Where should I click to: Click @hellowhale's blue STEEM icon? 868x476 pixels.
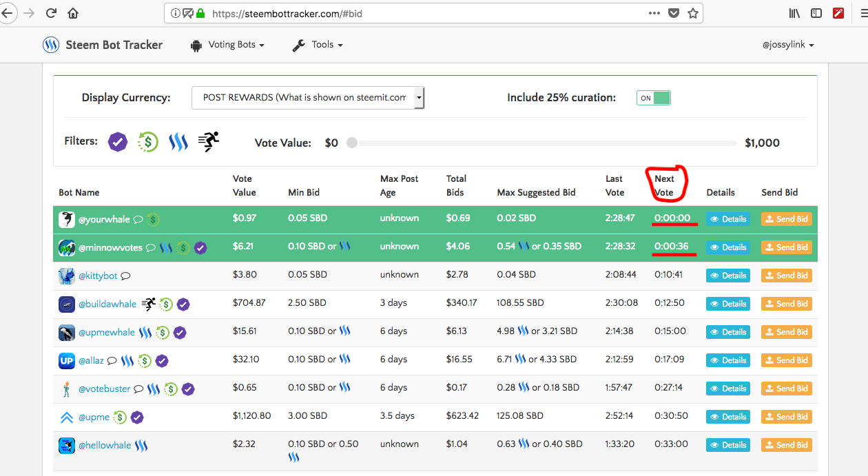click(141, 446)
